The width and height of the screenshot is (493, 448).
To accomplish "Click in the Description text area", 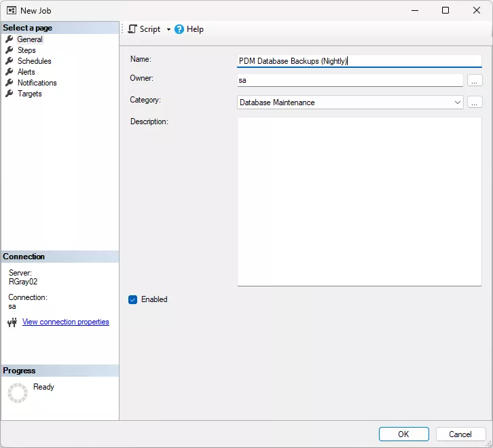I will click(359, 202).
